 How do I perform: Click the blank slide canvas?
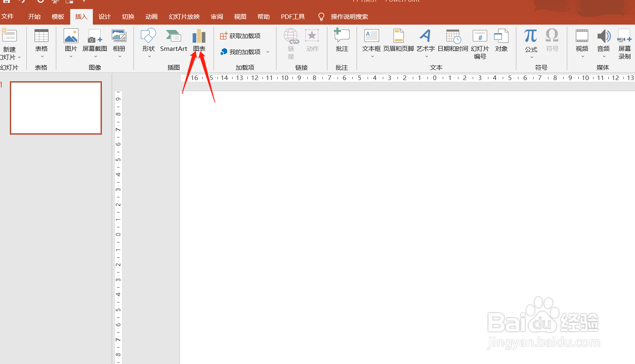pyautogui.click(x=407, y=227)
